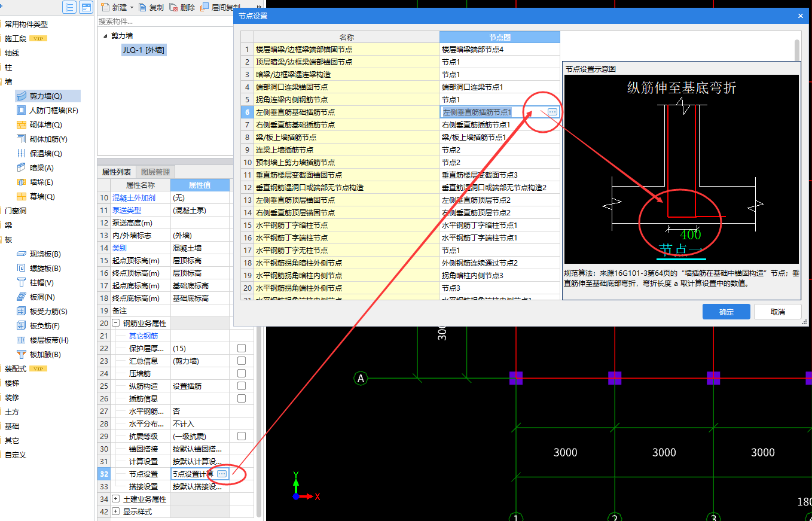This screenshot has width=812, height=521.
Task: Open ellipsis button for 左侧垂直筋插筋节点1 cell
Action: (x=552, y=112)
